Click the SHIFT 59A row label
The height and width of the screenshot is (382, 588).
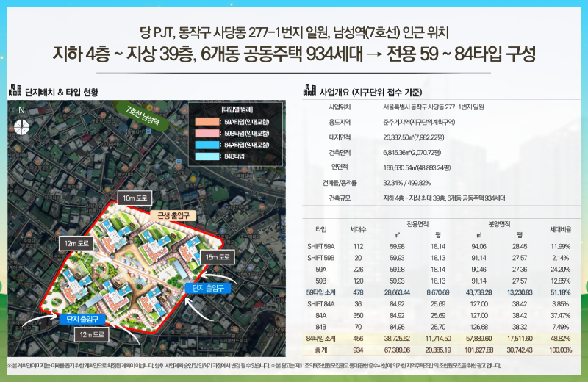click(x=321, y=247)
